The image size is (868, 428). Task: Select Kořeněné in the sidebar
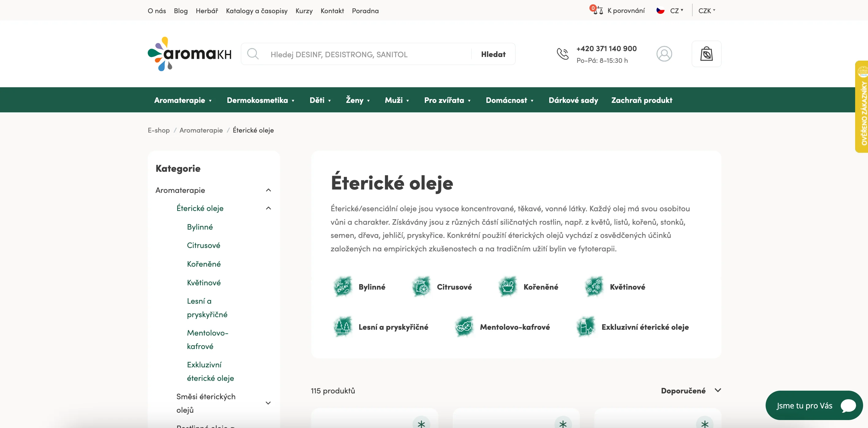click(x=204, y=264)
